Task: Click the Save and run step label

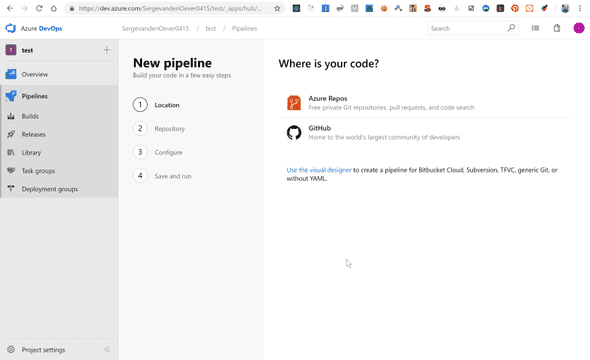Action: coord(173,176)
